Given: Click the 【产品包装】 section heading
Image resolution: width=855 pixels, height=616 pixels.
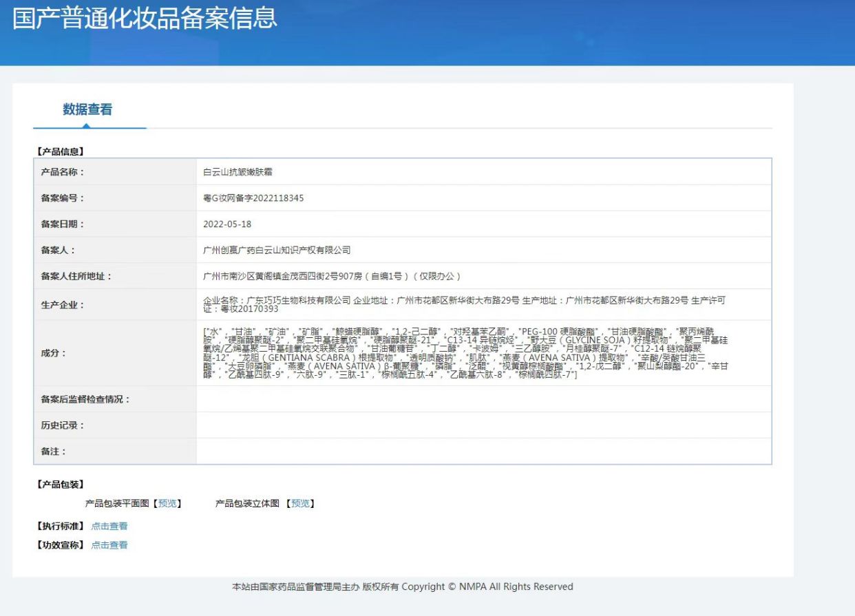Looking at the screenshot, I should pos(59,485).
